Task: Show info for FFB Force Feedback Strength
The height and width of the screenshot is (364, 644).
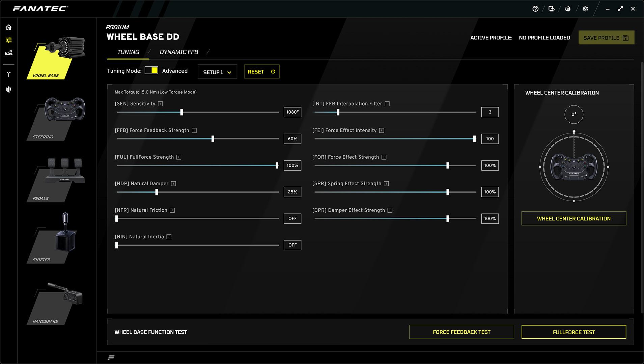Action: coord(194,130)
